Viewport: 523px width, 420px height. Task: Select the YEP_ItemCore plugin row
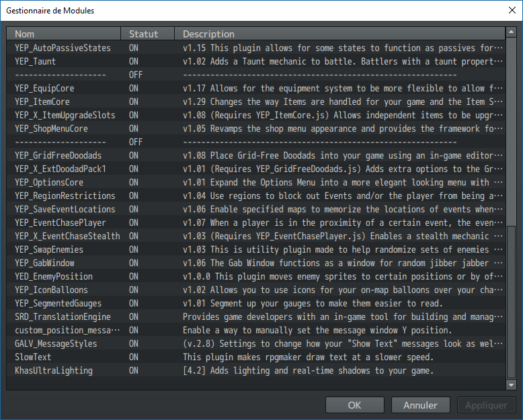(256, 101)
